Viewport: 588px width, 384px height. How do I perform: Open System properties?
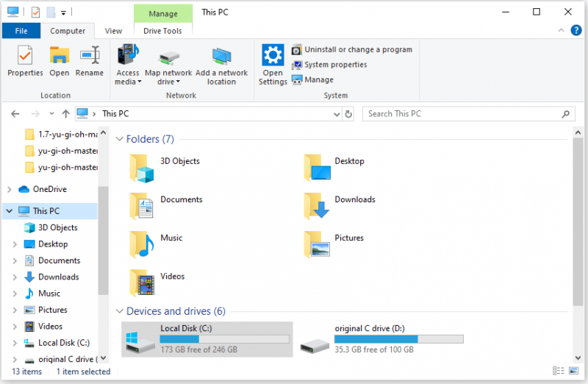click(x=329, y=65)
